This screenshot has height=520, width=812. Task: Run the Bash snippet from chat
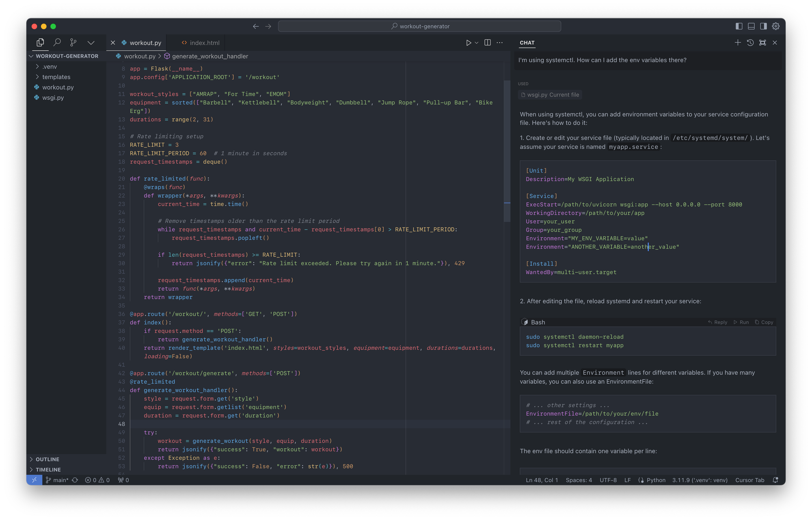[x=741, y=322]
